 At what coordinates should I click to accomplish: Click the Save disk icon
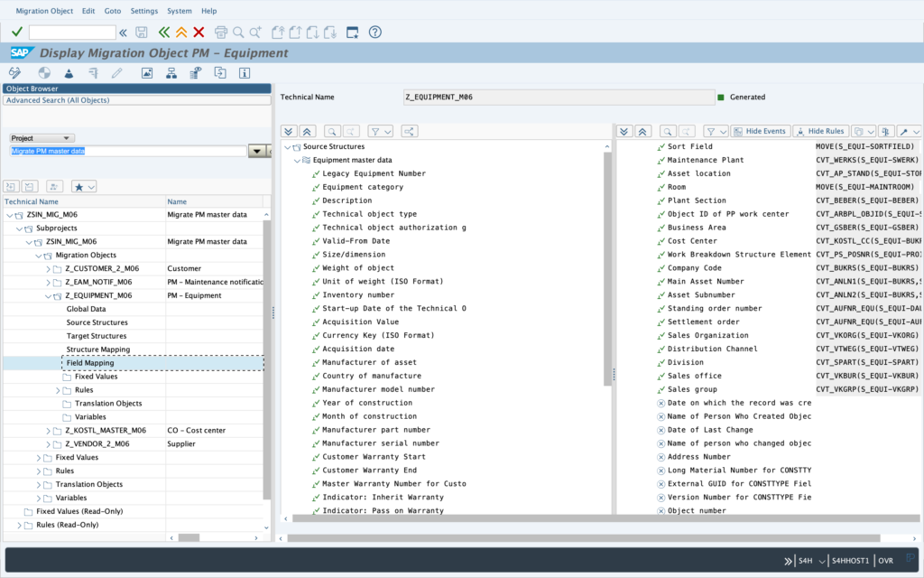coord(142,33)
